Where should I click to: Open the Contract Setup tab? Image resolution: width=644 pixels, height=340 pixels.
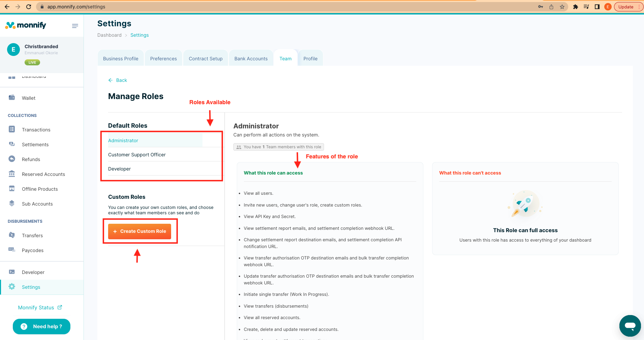[205, 58]
